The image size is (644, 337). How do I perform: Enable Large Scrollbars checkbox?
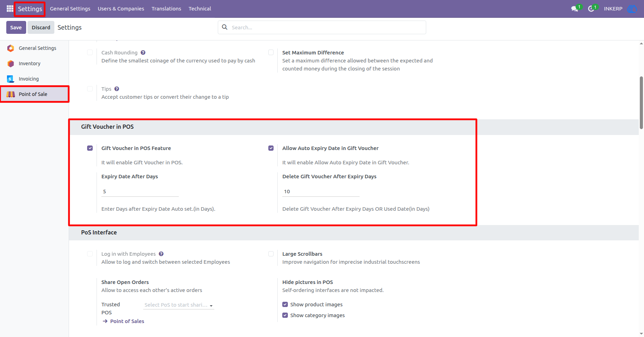point(271,254)
